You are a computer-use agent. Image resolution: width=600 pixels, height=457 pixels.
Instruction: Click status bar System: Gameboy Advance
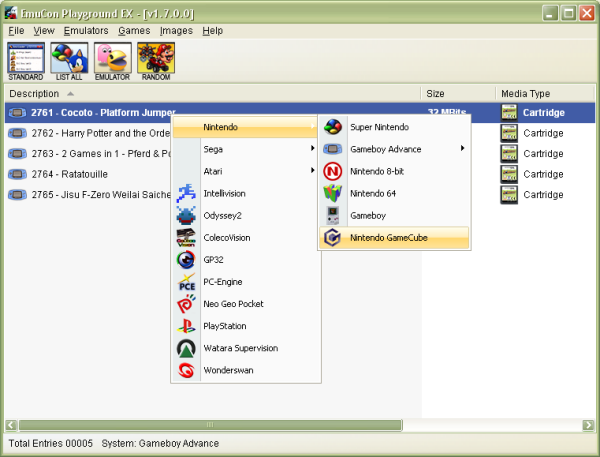(x=160, y=443)
